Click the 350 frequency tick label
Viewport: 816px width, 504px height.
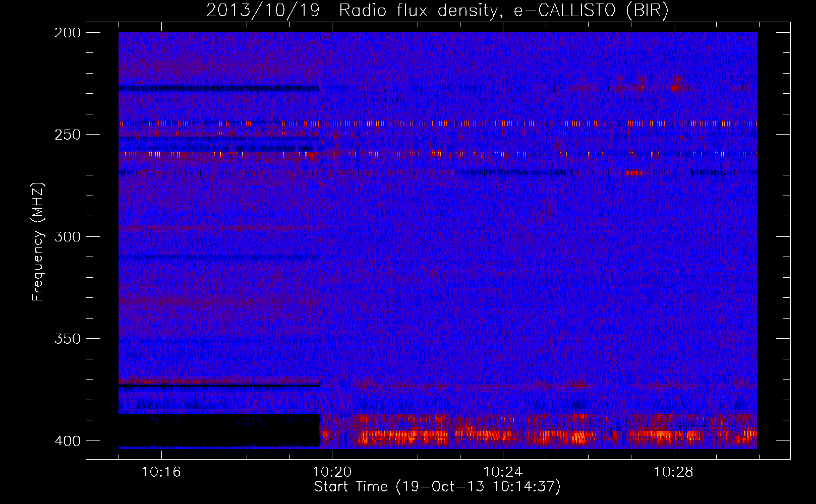click(x=68, y=339)
